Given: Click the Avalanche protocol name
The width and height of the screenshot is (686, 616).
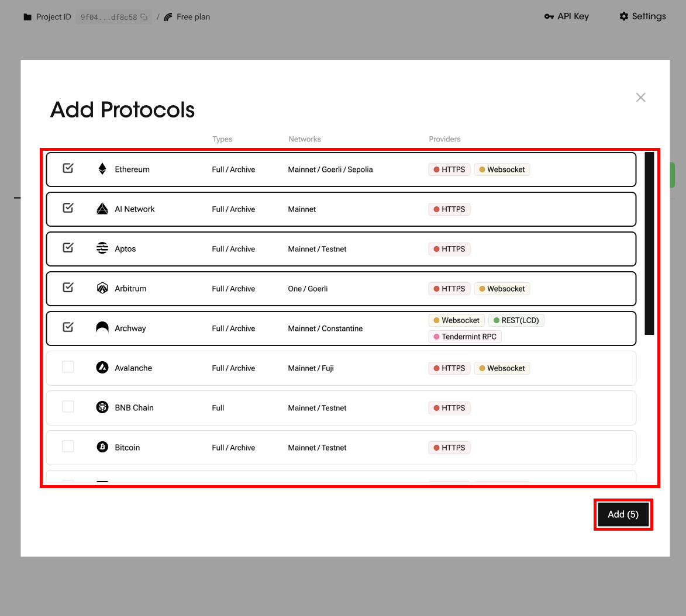Looking at the screenshot, I should pyautogui.click(x=133, y=369).
